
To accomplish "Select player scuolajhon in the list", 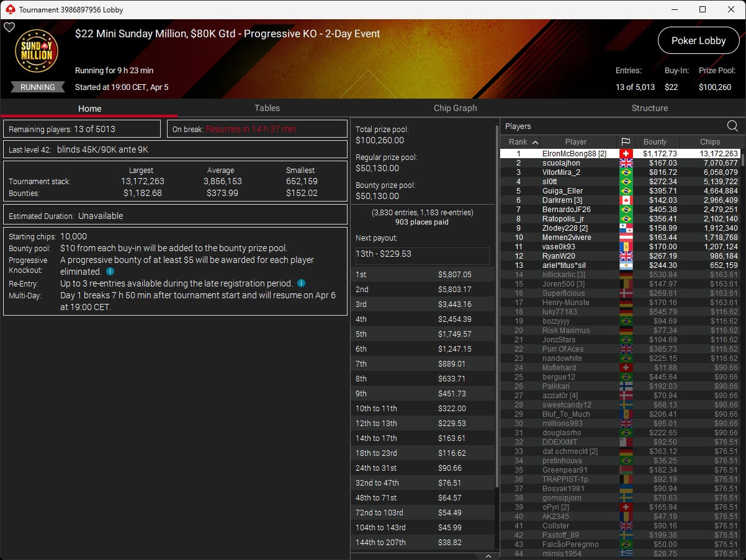I will pyautogui.click(x=561, y=163).
